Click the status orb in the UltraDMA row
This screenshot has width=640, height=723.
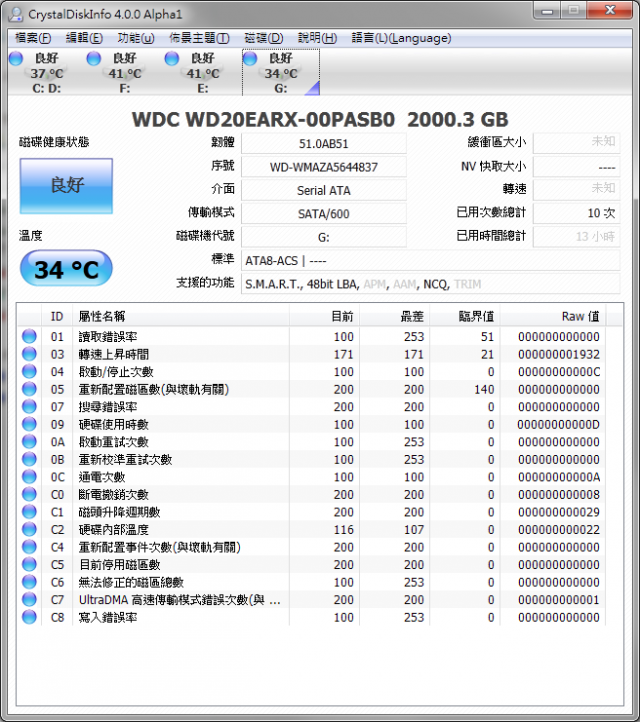(29, 599)
